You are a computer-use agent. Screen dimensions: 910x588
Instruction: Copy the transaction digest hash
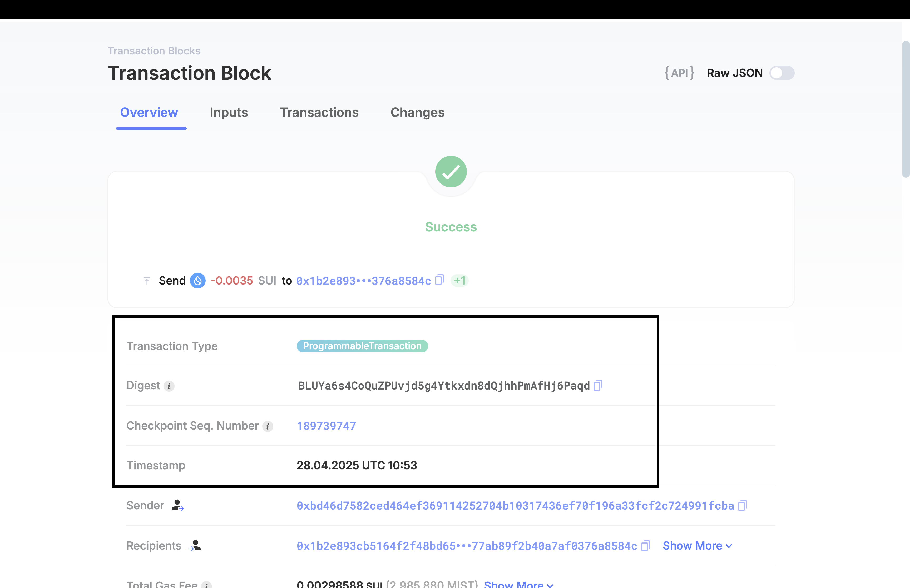598,386
